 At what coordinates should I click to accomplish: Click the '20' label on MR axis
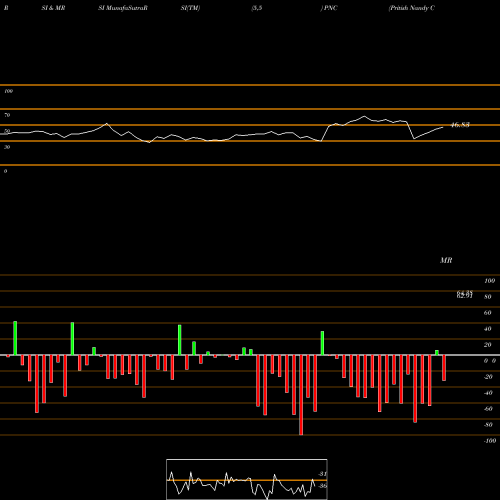488,345
